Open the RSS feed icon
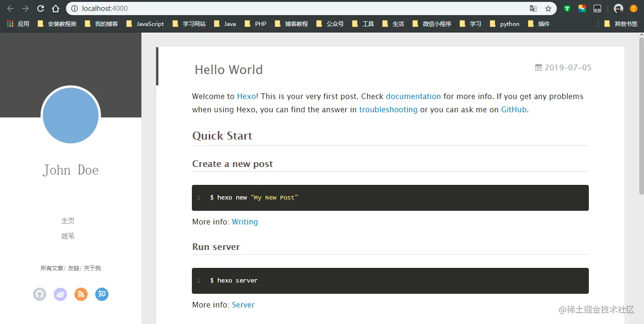Screen dimensions: 644x324 [x=81, y=294]
